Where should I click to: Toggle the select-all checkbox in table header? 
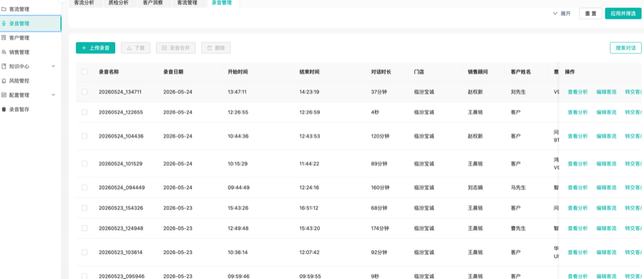pos(84,72)
